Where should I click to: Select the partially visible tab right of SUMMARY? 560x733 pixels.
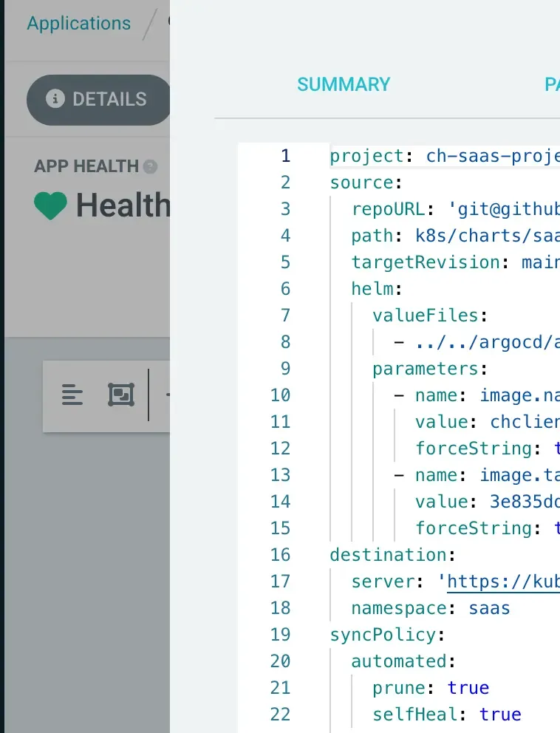tap(551, 84)
